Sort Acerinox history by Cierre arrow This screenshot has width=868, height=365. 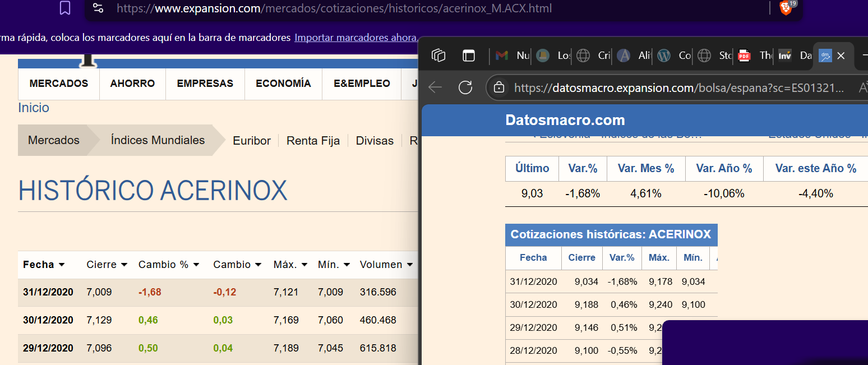pyautogui.click(x=124, y=265)
